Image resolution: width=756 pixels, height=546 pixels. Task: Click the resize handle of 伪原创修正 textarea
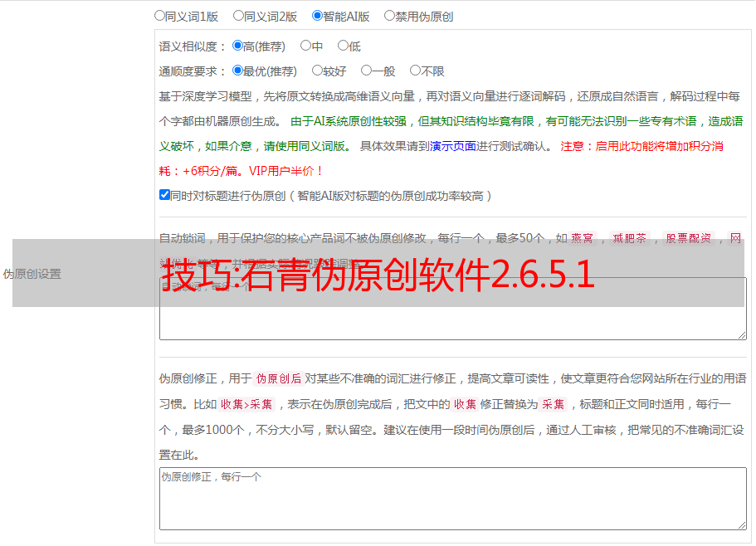(742, 525)
